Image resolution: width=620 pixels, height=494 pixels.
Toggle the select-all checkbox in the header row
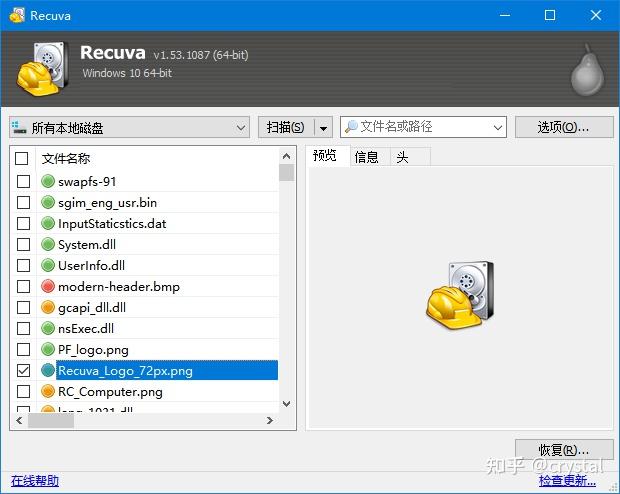click(x=22, y=159)
